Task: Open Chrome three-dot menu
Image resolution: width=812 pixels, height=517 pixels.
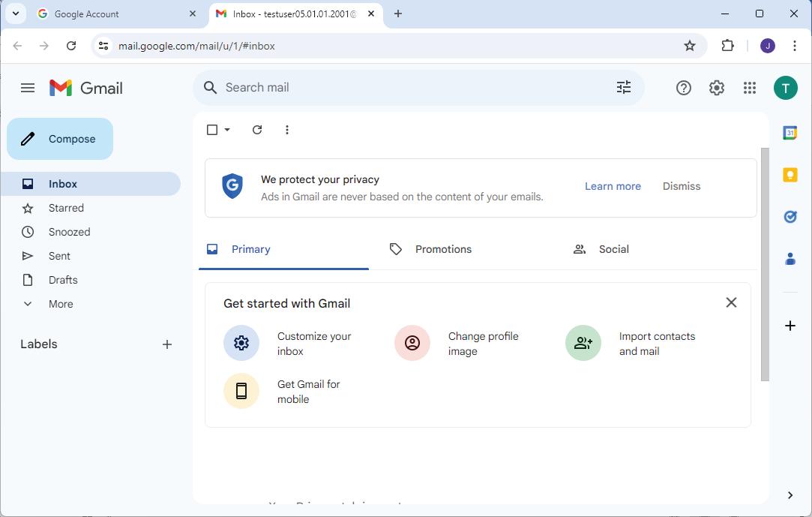Action: point(795,46)
